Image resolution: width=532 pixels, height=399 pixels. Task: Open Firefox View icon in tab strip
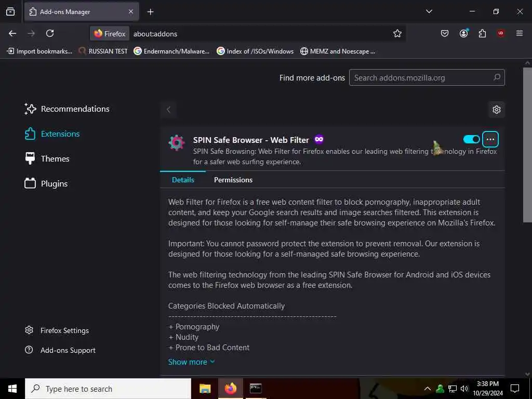pos(10,11)
